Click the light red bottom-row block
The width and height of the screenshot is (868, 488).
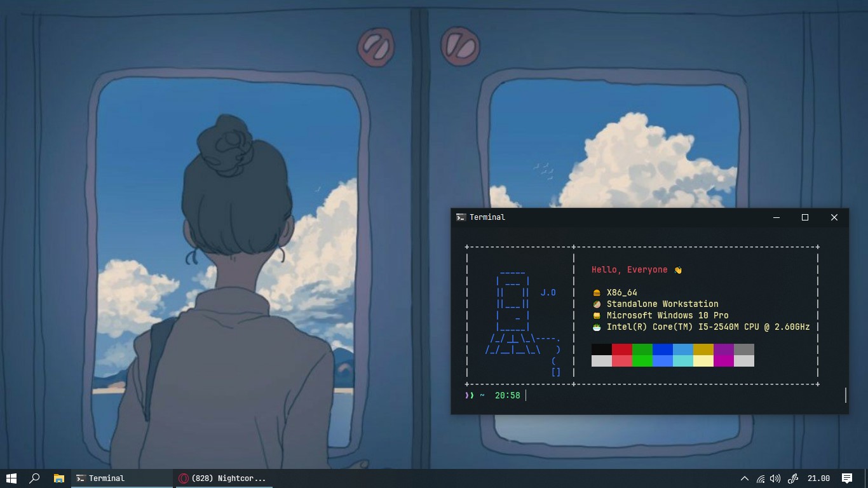coord(622,361)
